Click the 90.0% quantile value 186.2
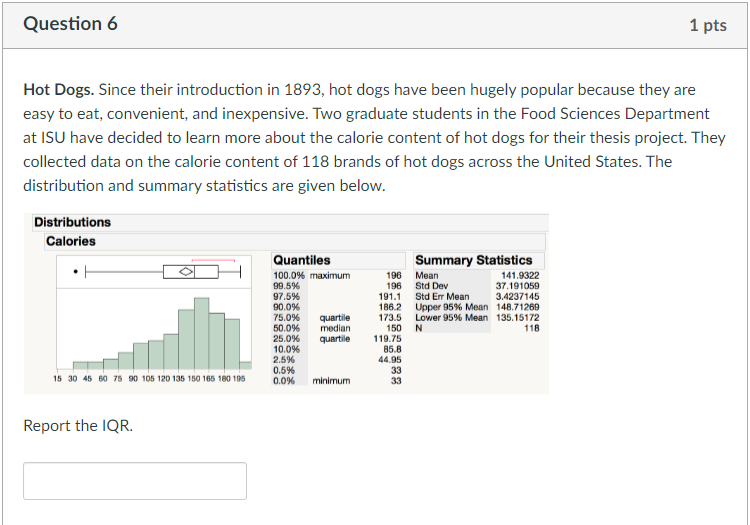This screenshot has height=525, width=750. click(389, 307)
